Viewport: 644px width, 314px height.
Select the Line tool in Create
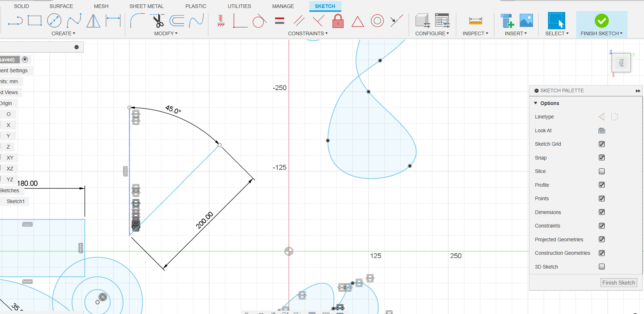click(15, 21)
